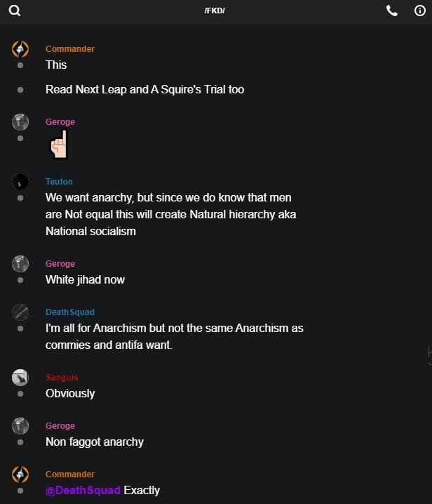Click the purple @DeathSquad mention
432x504 pixels.
[x=83, y=490]
